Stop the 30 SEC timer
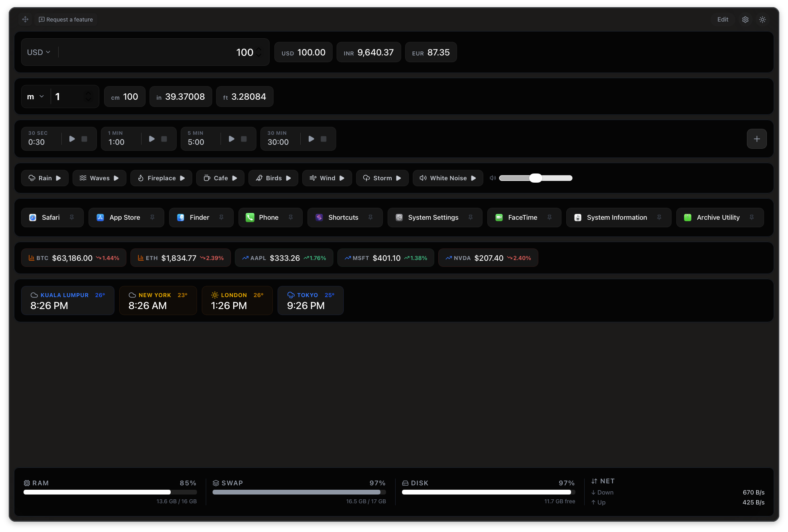Screen dimensions: 788x532 [84, 139]
